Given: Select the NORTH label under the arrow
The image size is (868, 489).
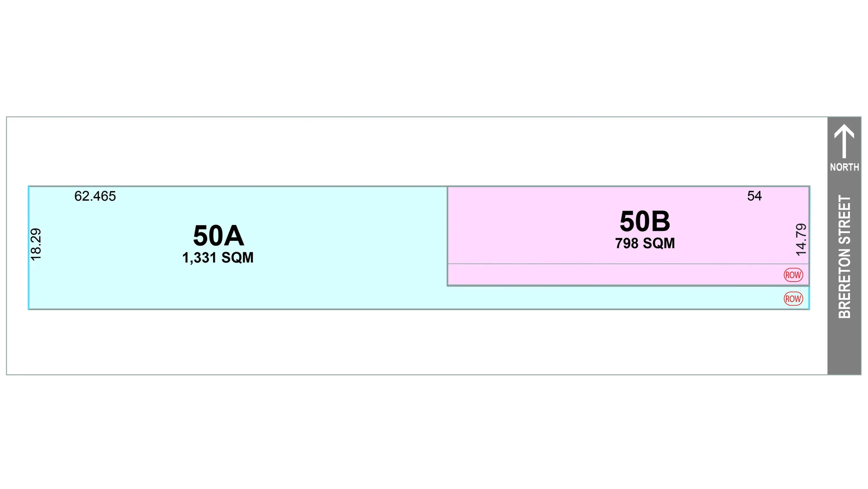Looking at the screenshot, I should tap(844, 167).
